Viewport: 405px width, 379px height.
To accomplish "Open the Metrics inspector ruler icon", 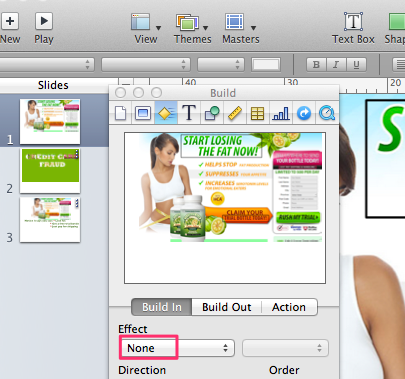I will [x=235, y=113].
